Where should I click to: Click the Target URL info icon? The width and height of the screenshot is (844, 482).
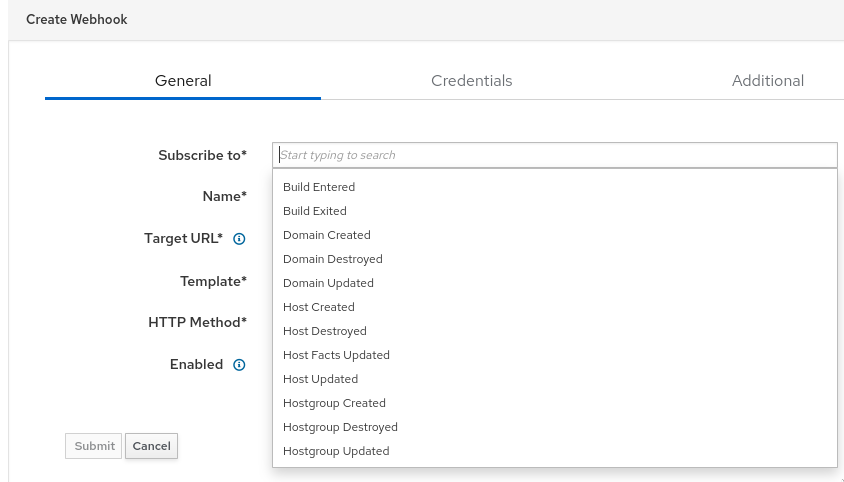[x=239, y=239]
